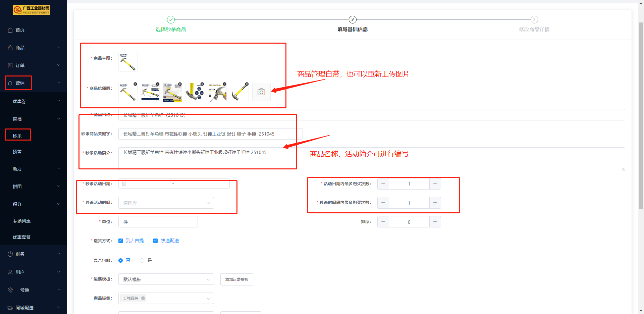The image size is (644, 314).
Task: Uncheck the 快递配送 delivery option
Action: pyautogui.click(x=156, y=241)
